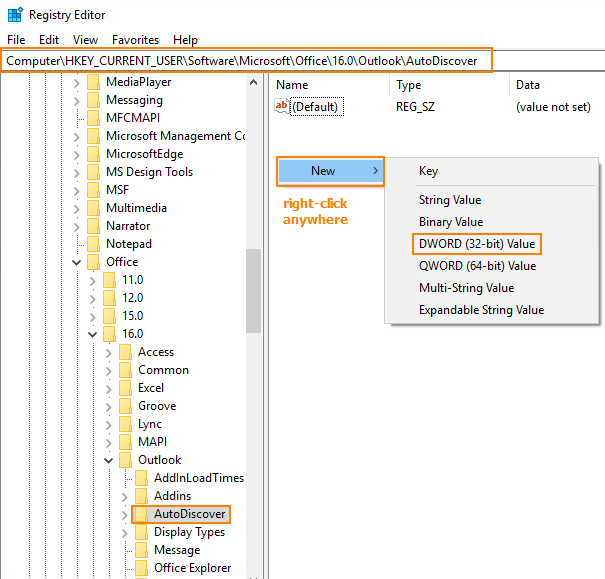Select the Narrator tree item

pyautogui.click(x=128, y=226)
